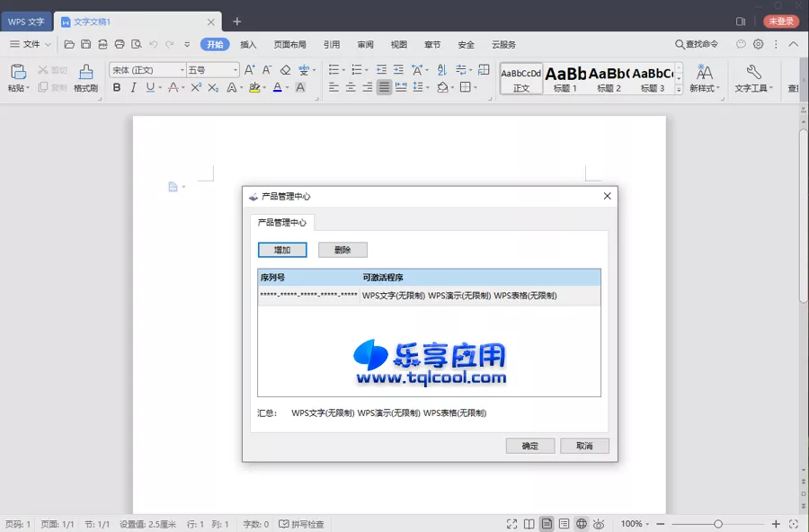Click the full-screen view icon in status bar
The width and height of the screenshot is (809, 532).
point(511,523)
